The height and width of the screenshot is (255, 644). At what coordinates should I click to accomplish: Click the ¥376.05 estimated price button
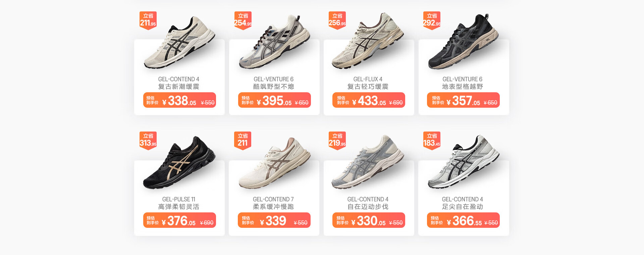(179, 220)
